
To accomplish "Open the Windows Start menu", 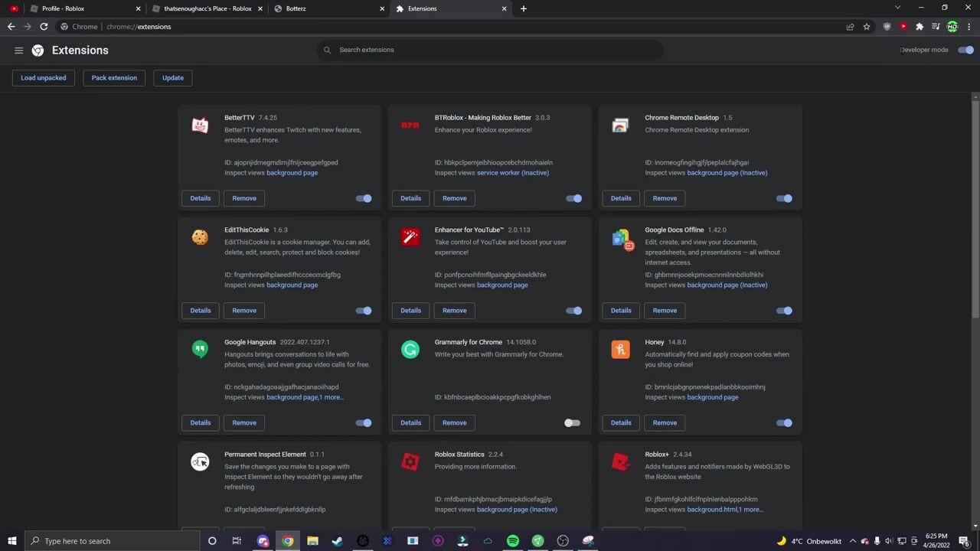I will pyautogui.click(x=12, y=541).
